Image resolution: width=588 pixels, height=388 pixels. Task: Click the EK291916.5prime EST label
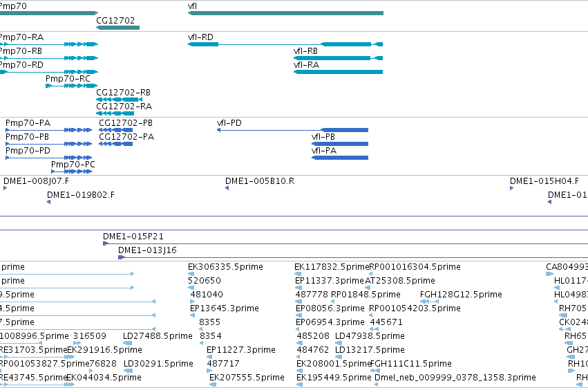point(104,350)
